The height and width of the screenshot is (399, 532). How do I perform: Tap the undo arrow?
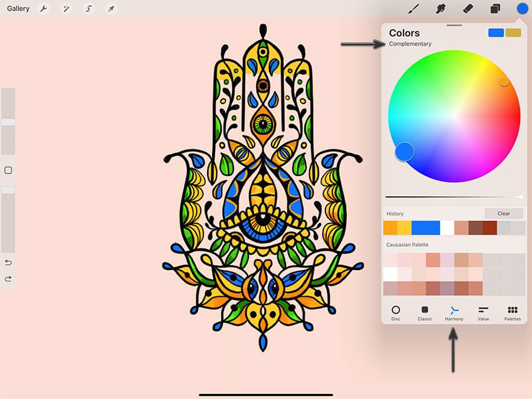click(9, 262)
